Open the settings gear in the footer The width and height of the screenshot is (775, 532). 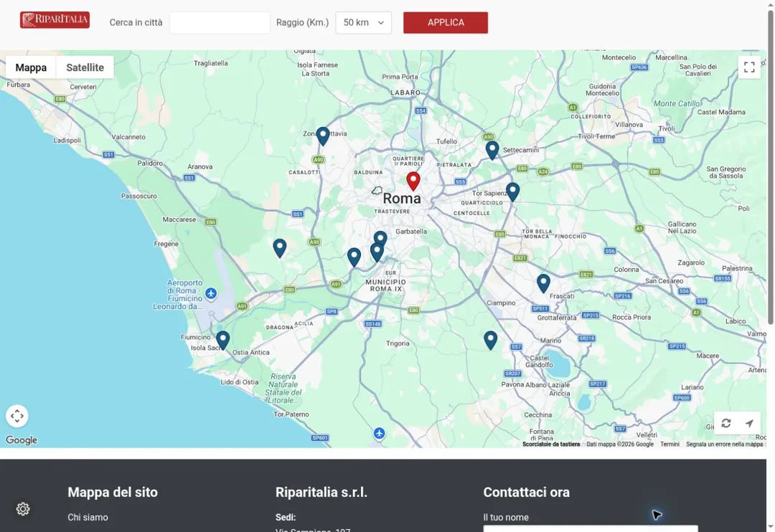click(x=23, y=509)
